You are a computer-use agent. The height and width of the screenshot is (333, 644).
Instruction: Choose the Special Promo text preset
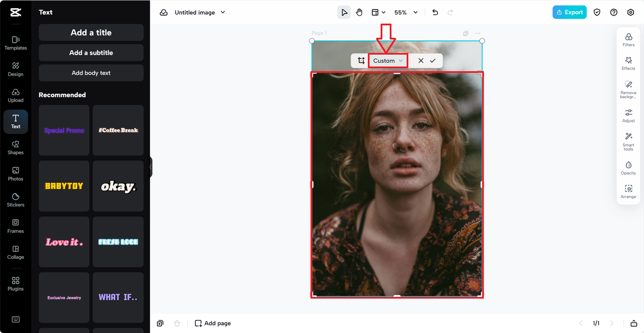64,130
